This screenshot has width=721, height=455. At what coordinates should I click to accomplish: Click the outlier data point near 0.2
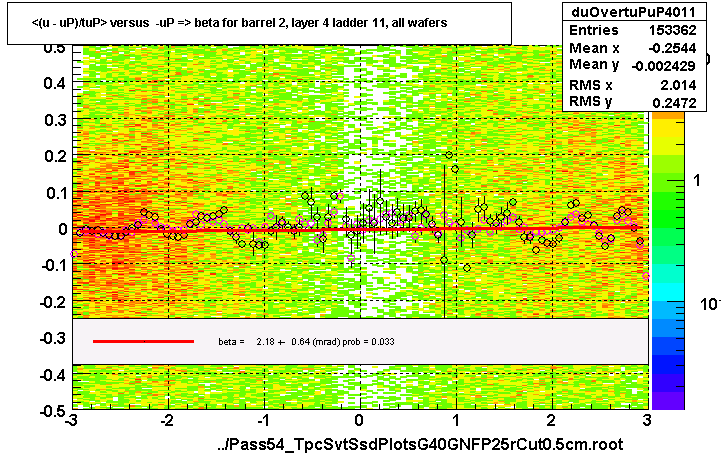[449, 155]
